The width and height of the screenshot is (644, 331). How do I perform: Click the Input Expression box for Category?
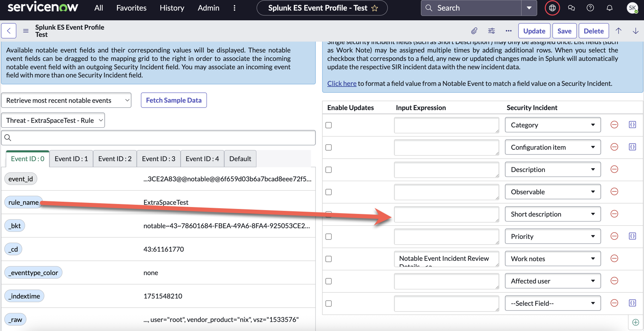click(447, 125)
